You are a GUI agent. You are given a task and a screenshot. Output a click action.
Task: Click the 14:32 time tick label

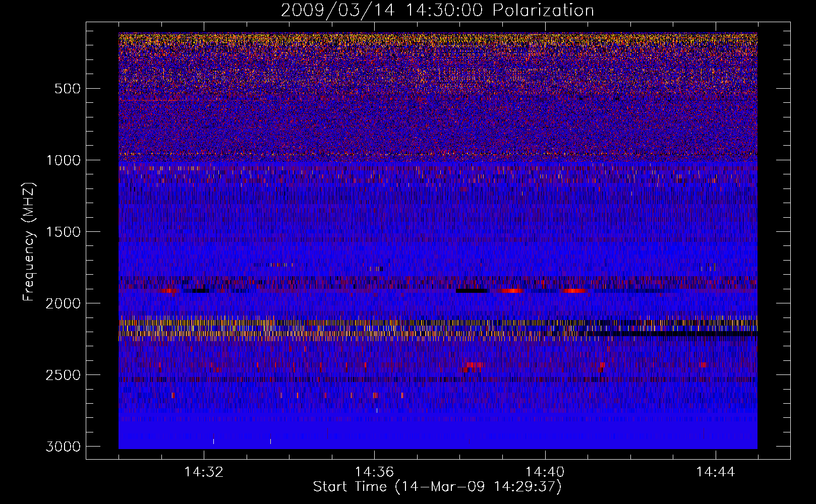click(x=204, y=472)
